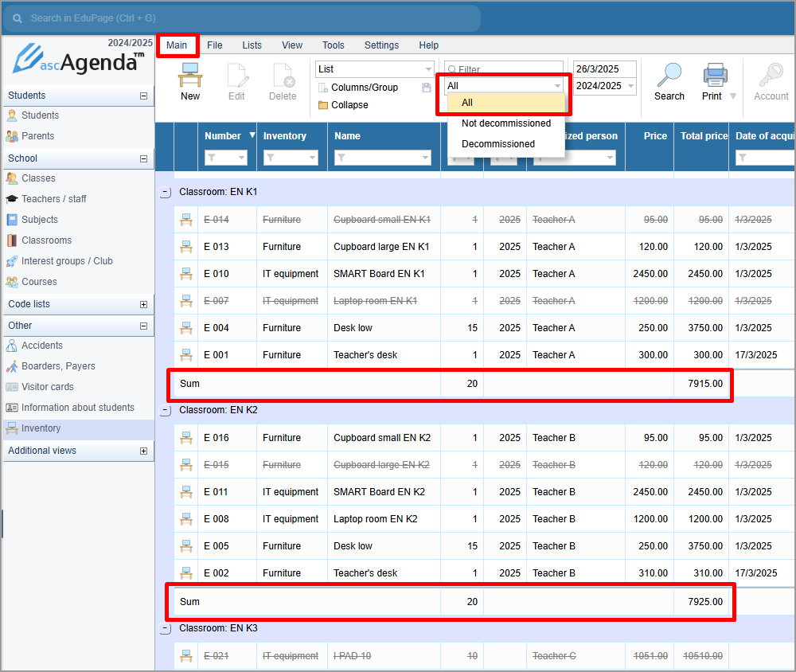
Task: Open Teachers / staff in sidebar
Action: 53,199
